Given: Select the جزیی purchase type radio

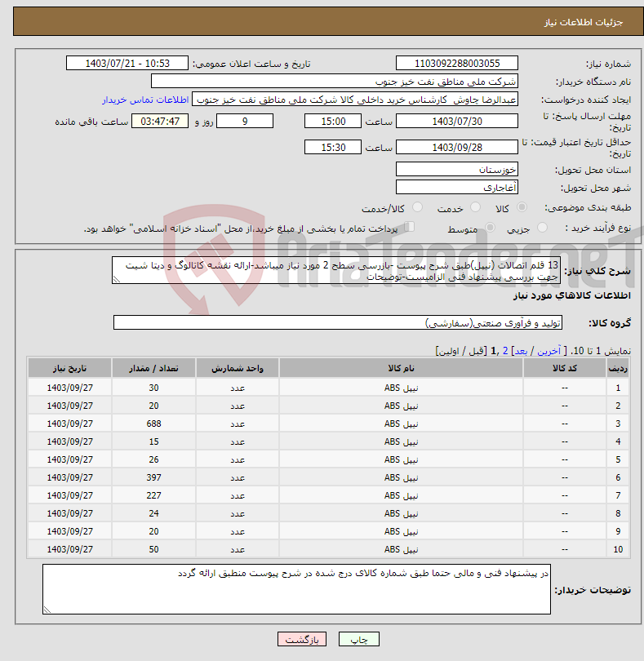Looking at the screenshot, I should tap(542, 228).
